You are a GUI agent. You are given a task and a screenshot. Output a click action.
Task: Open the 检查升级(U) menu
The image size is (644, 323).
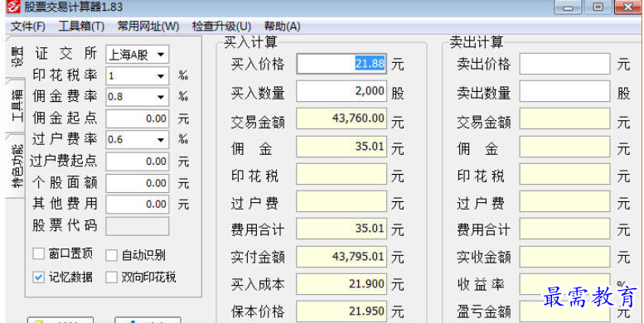tap(222, 27)
